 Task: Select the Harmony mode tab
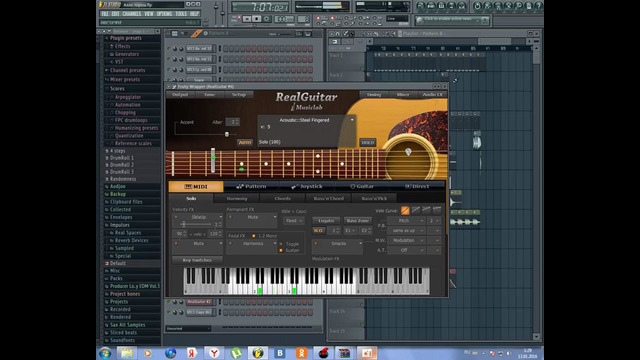point(237,199)
